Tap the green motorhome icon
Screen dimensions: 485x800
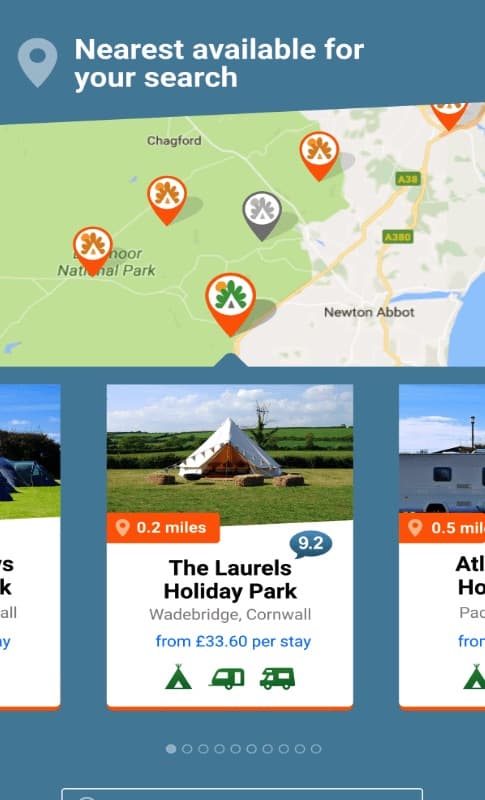pyautogui.click(x=277, y=679)
